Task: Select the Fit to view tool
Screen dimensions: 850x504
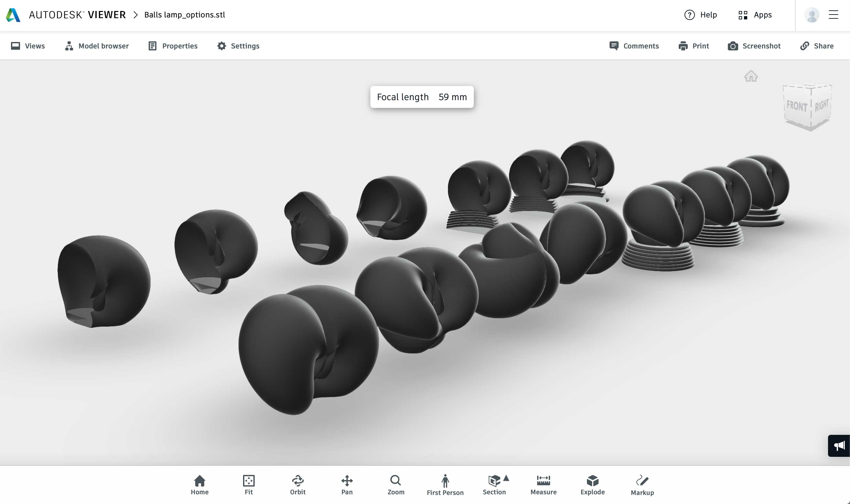Action: 248,485
